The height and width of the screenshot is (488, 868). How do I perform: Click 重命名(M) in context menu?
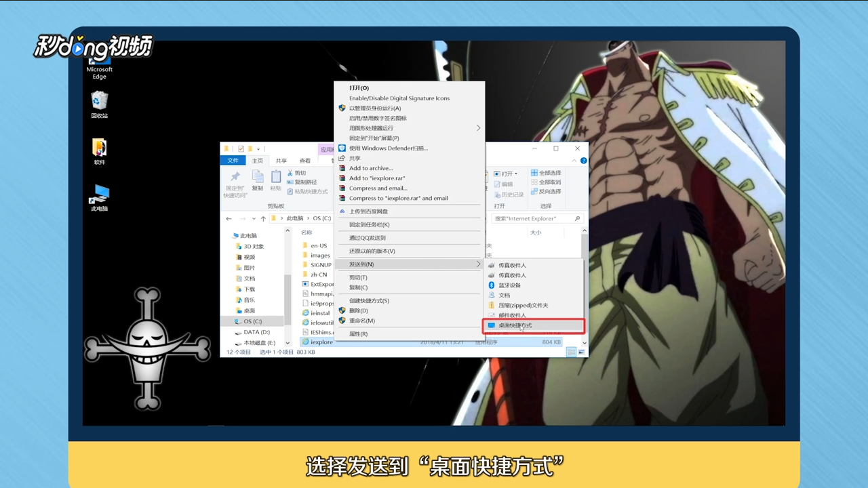pos(409,321)
